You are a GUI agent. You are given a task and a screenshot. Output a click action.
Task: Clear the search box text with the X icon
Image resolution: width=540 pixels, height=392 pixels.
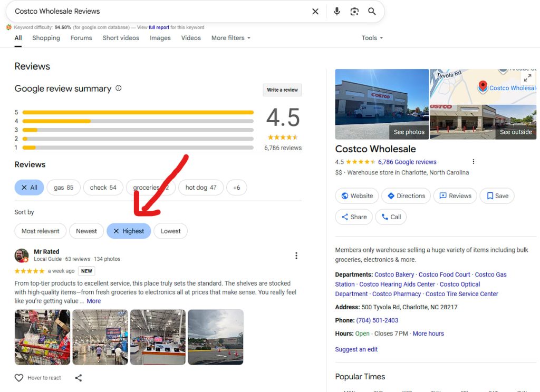[315, 12]
